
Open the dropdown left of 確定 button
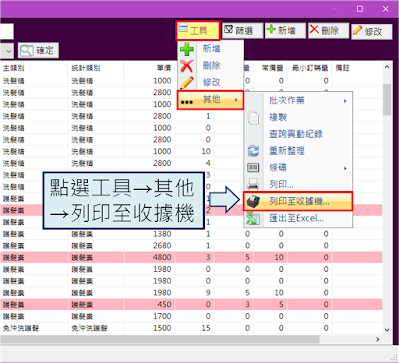(x=7, y=51)
